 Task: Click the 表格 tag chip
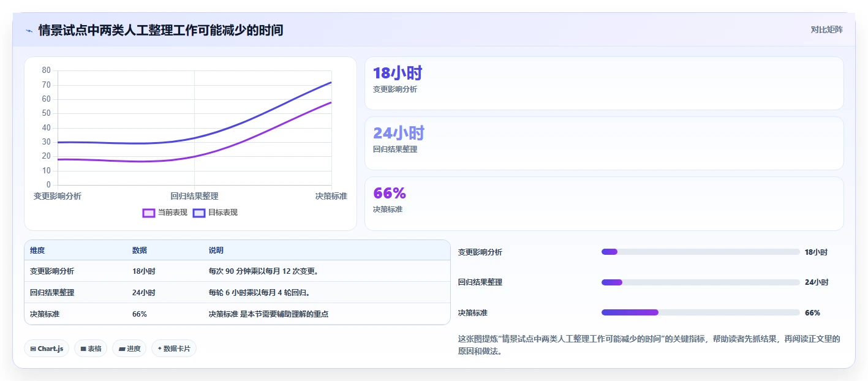pos(91,349)
